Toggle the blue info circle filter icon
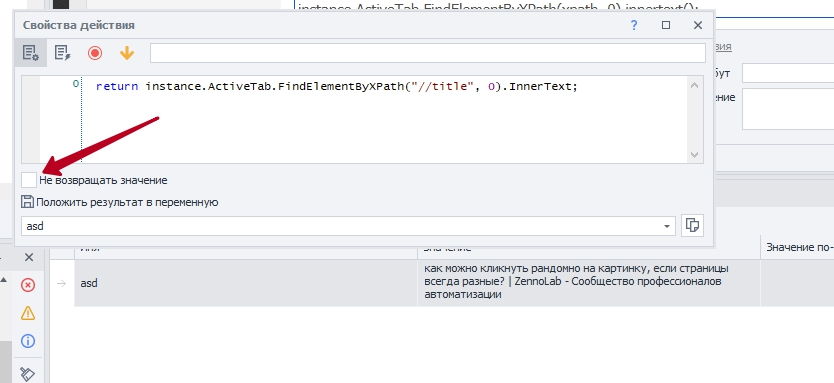Viewport: 834px width, 383px height. (x=28, y=340)
